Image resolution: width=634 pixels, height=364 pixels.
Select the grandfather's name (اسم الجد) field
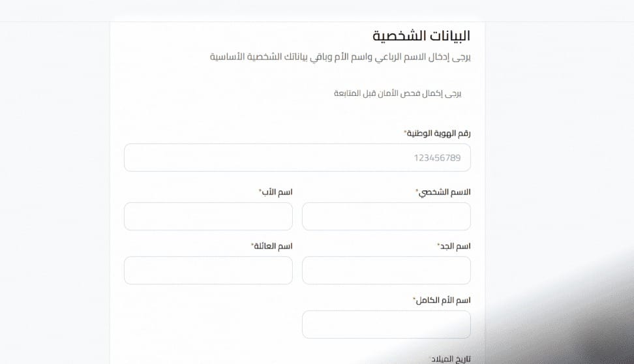pos(386,271)
